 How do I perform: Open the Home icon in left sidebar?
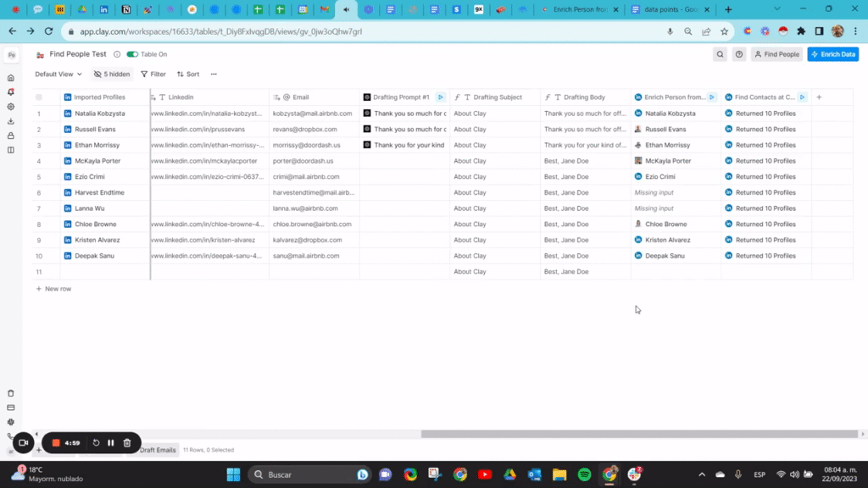coord(11,78)
